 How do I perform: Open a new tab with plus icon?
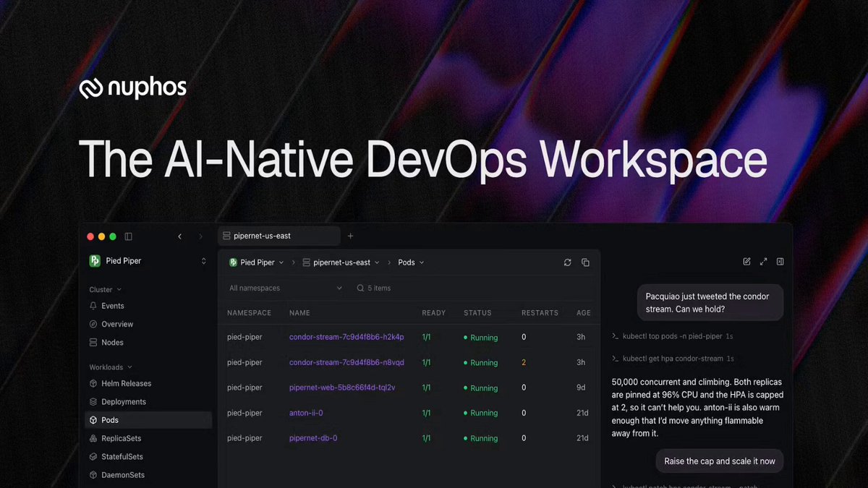coord(351,236)
